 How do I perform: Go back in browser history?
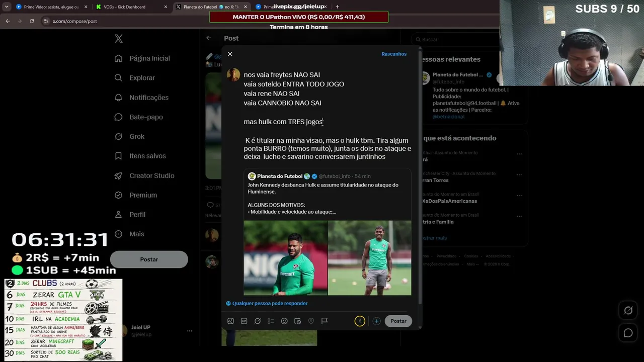coord(8,21)
